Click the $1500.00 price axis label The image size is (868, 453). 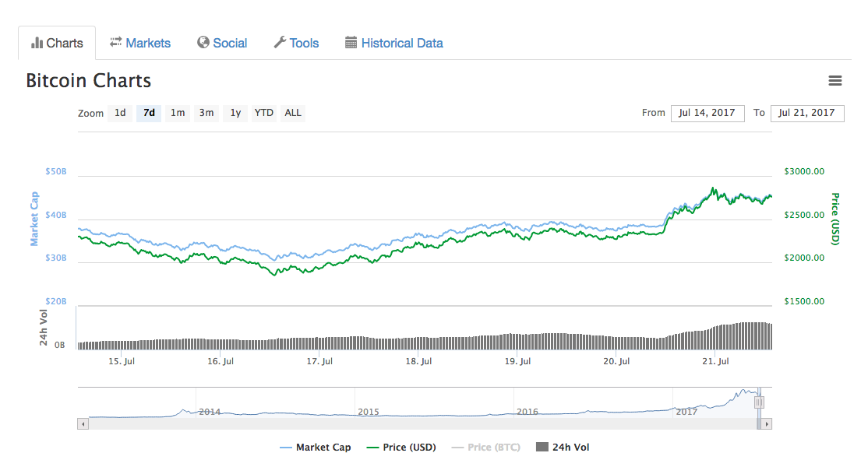(804, 301)
